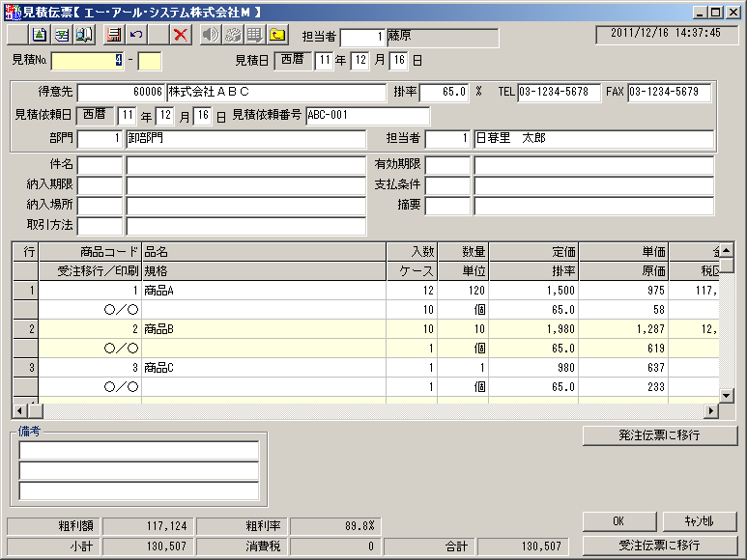
Task: Click the 商品B product name cell
Action: coord(264,329)
